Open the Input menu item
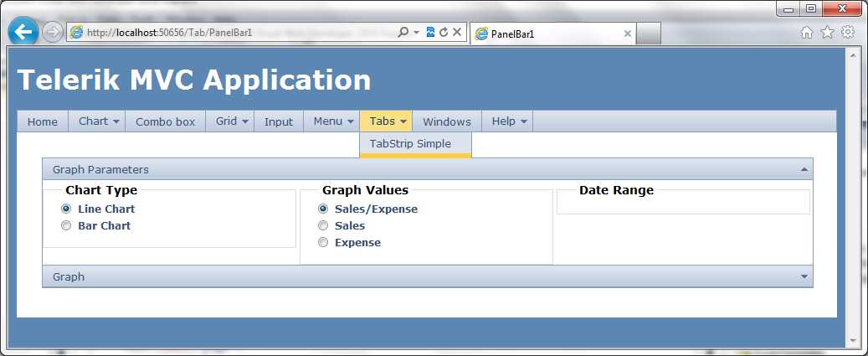 point(279,121)
